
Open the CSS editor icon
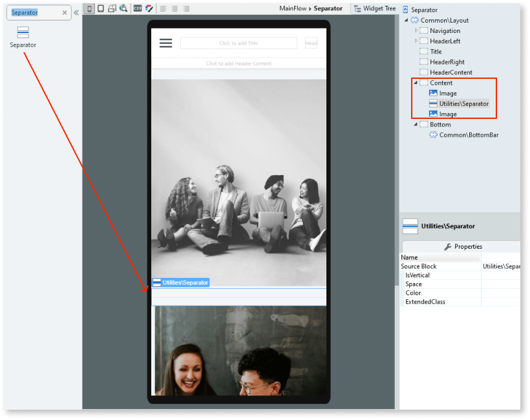click(137, 9)
